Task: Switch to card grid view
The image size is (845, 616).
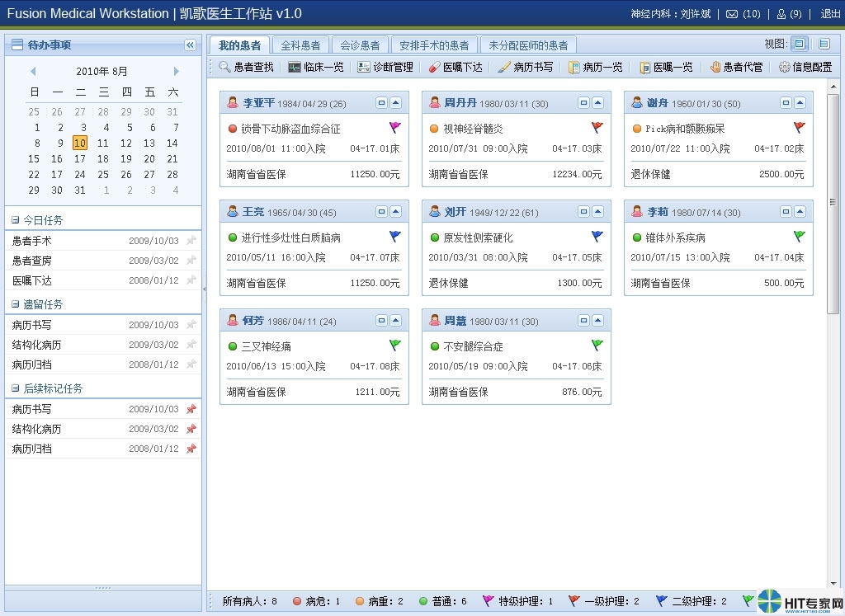Action: pos(799,44)
